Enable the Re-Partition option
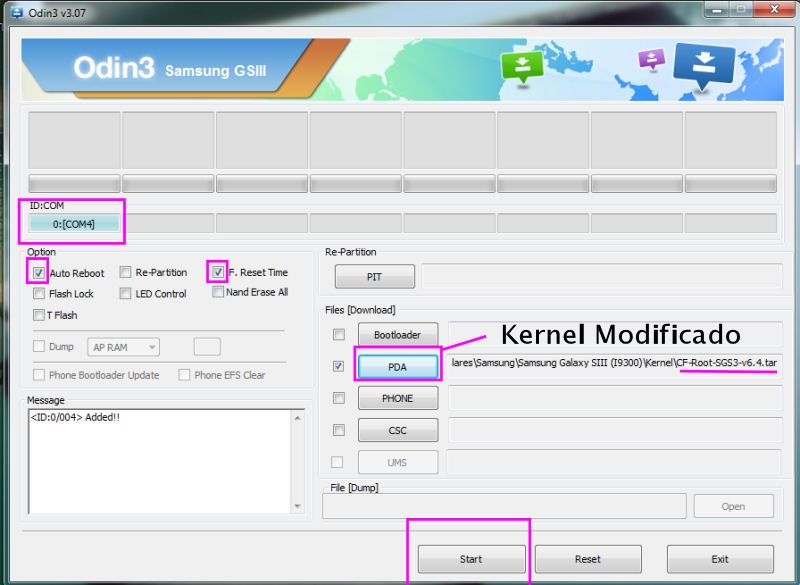 point(126,272)
